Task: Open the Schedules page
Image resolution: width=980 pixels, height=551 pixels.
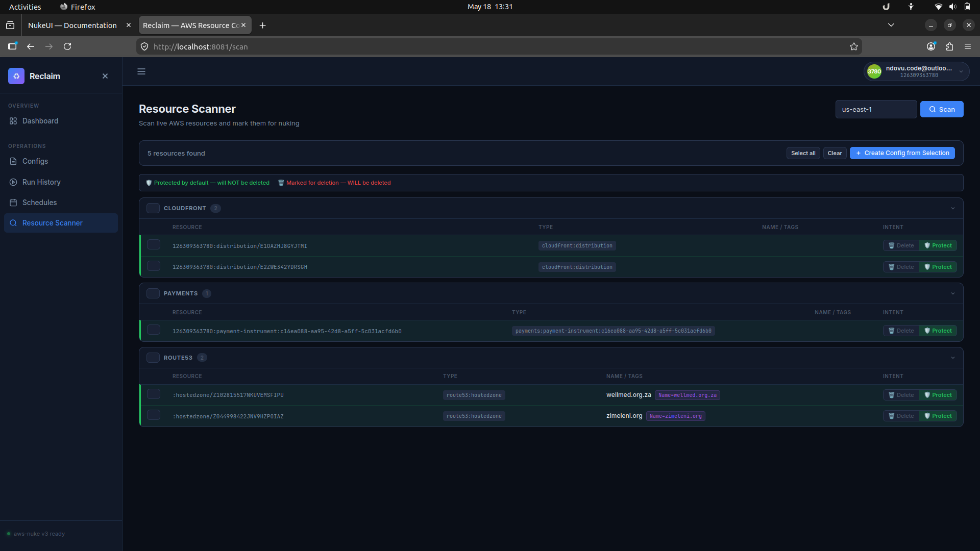Action: coord(61,203)
